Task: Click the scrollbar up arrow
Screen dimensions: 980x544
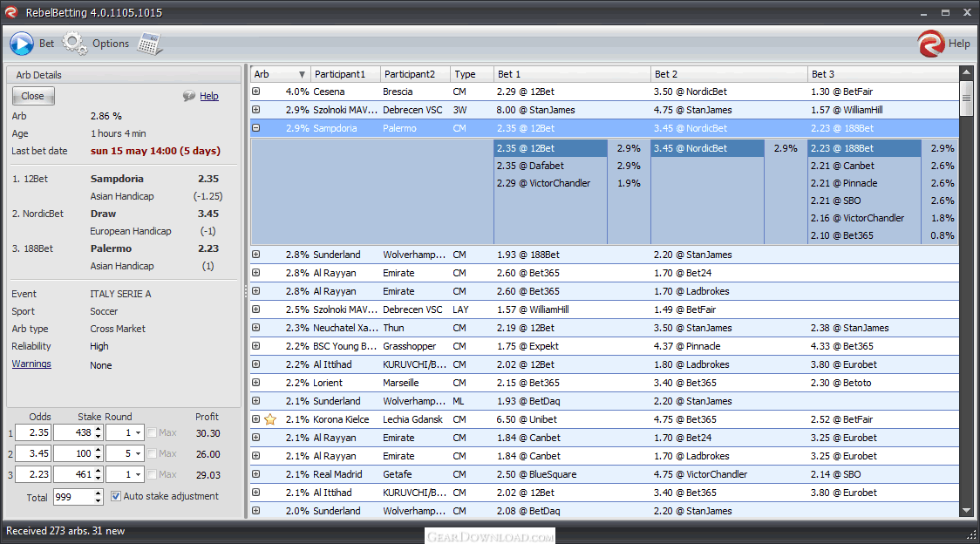Action: click(966, 73)
